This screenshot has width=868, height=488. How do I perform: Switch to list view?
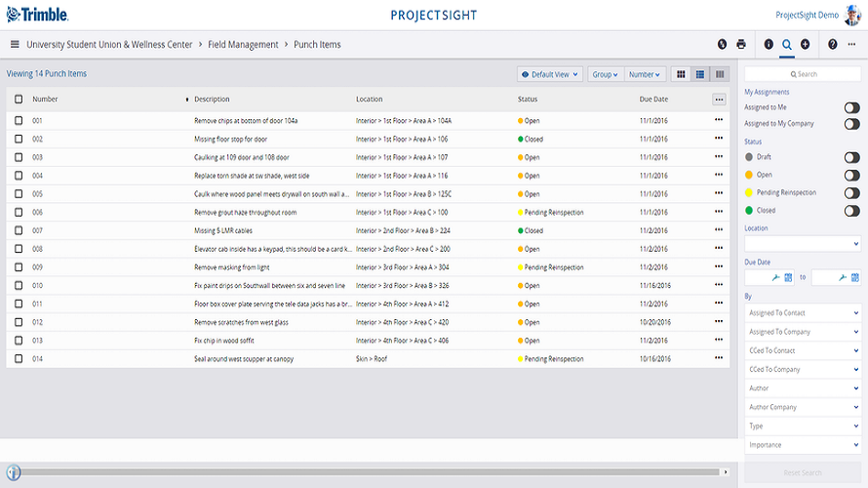700,74
